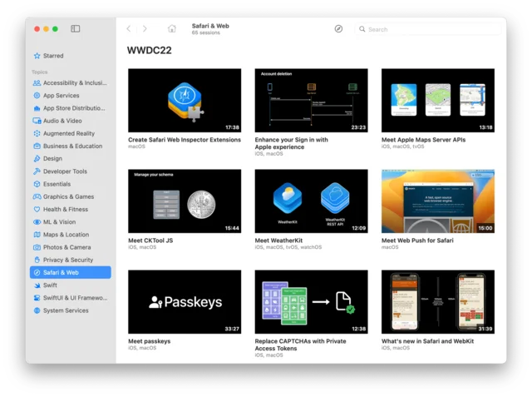Click the Accessibility & Inclusion people icon

[x=37, y=83]
